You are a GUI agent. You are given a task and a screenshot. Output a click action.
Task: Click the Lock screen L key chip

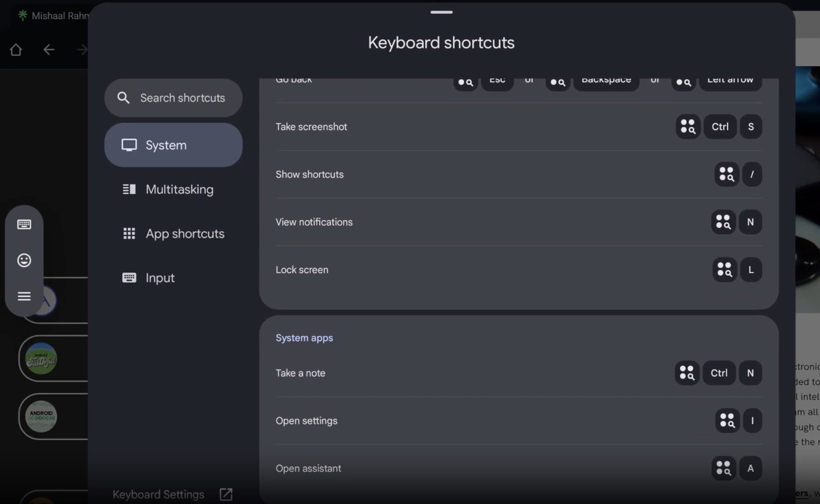click(751, 270)
